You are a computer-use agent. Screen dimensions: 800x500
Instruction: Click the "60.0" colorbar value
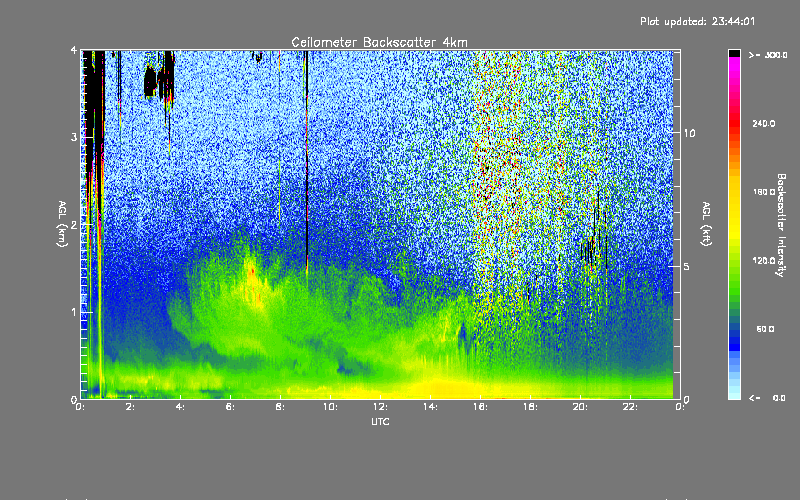765,329
